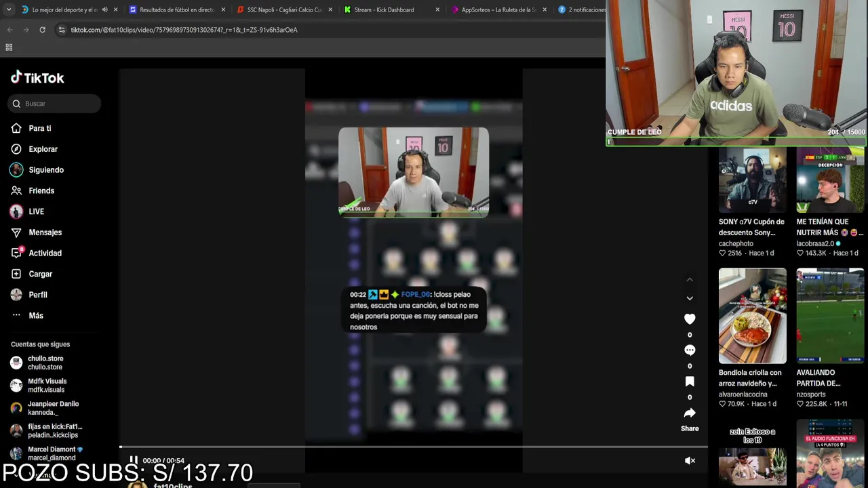This screenshot has width=868, height=488.
Task: Switch to the Resultados de fútbol browser tab
Action: (176, 9)
